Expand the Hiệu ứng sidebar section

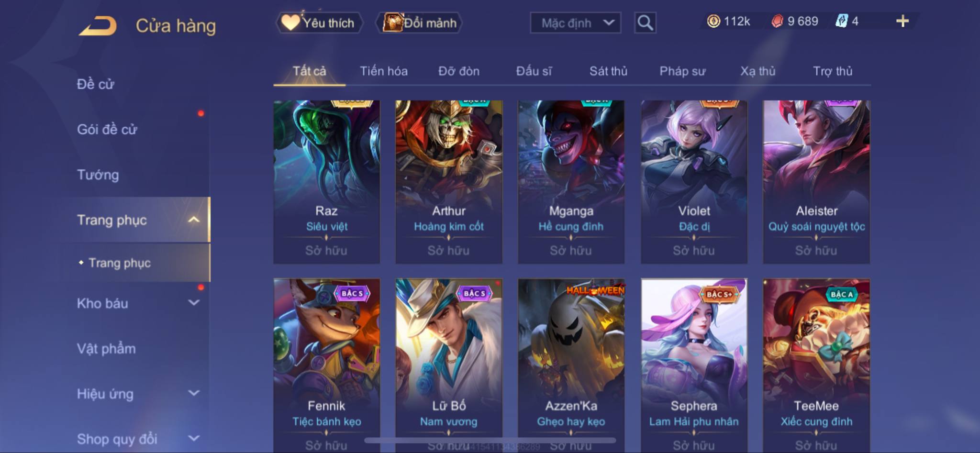pos(194,393)
